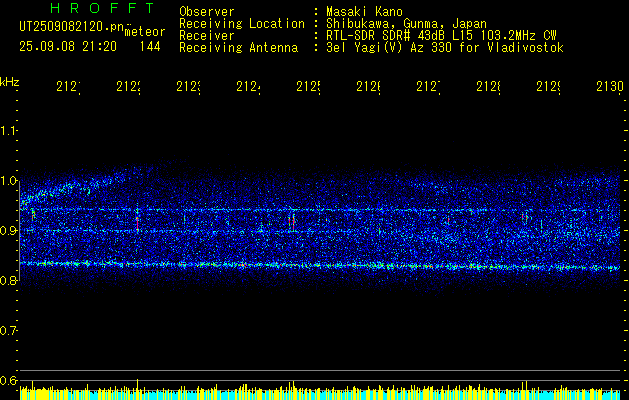
Task: Click the yellow signal-level bar graph at bottom
Action: pos(320,392)
